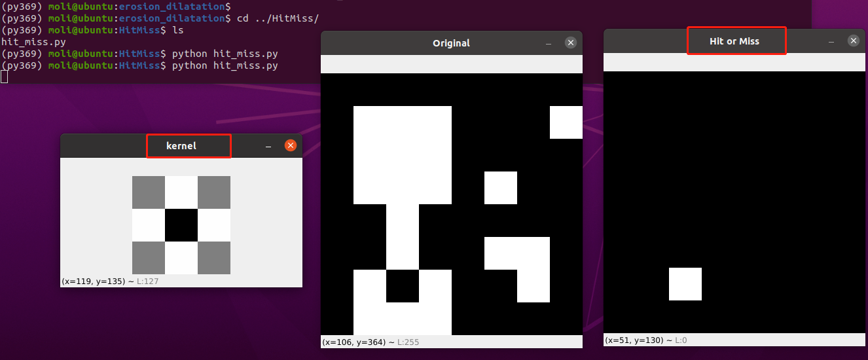This screenshot has width=868, height=360.
Task: Click the Original window title
Action: tap(451, 43)
